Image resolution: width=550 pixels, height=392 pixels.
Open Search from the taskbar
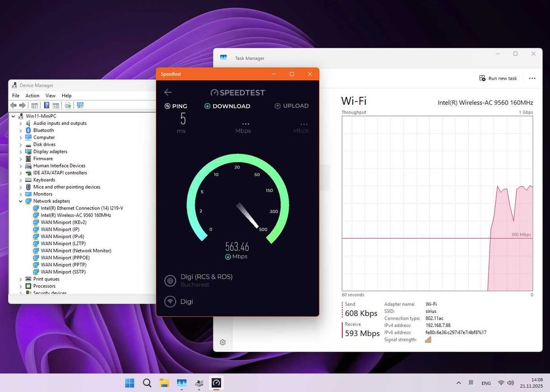pos(147,383)
